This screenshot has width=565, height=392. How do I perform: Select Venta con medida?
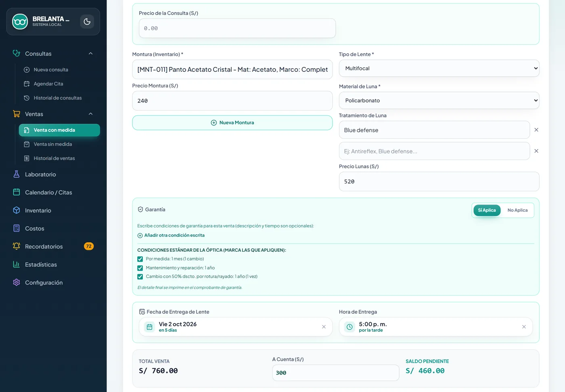[x=59, y=130]
